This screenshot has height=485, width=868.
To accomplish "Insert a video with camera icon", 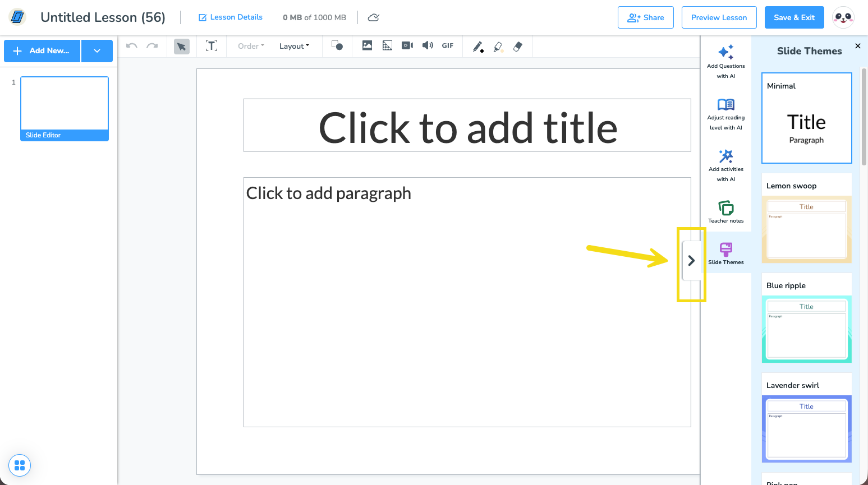I will [x=407, y=46].
